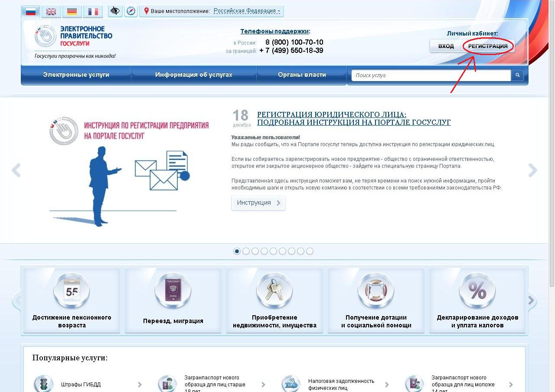Open Электронные услуги menu
The width and height of the screenshot is (555, 392).
point(76,75)
